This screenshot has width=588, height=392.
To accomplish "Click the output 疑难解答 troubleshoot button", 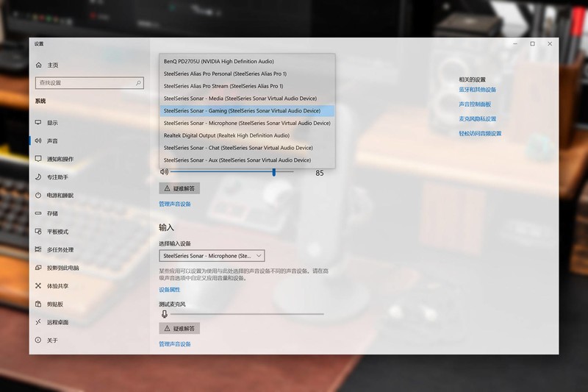I will click(179, 188).
